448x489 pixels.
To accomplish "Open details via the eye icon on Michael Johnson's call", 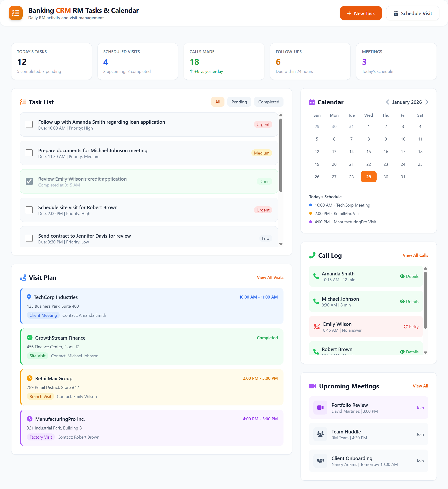I will pos(402,302).
